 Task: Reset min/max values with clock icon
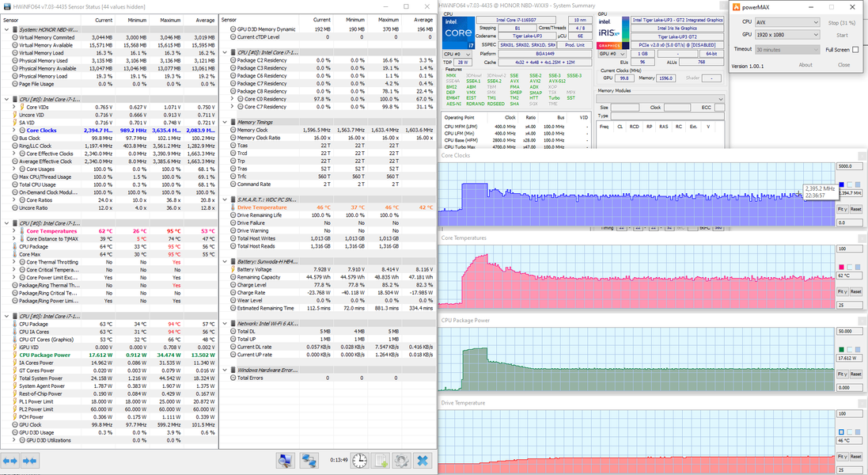359,460
